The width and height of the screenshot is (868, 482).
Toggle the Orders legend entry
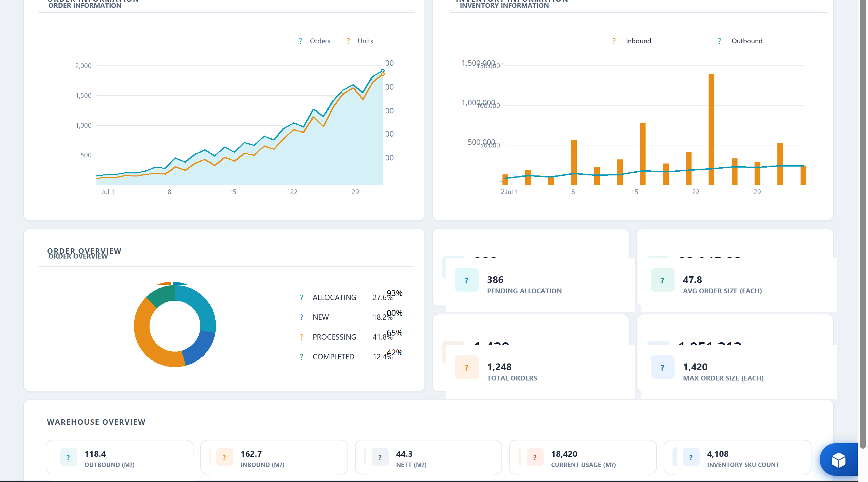[314, 41]
